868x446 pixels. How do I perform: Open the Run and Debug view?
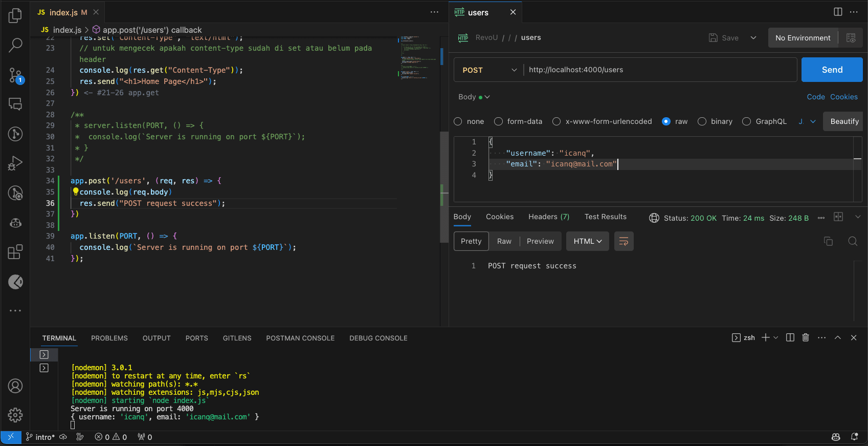[x=15, y=163]
